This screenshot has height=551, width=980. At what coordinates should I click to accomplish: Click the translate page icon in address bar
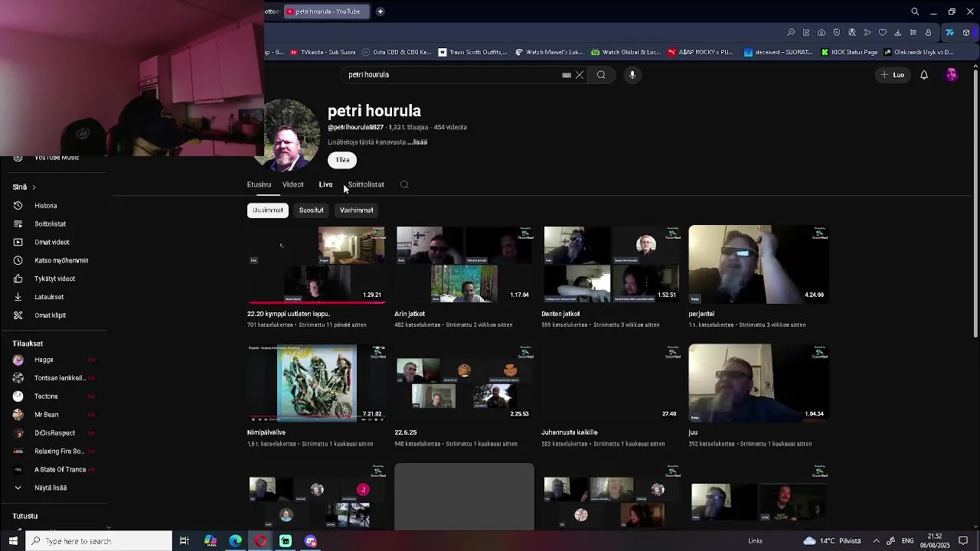852,32
